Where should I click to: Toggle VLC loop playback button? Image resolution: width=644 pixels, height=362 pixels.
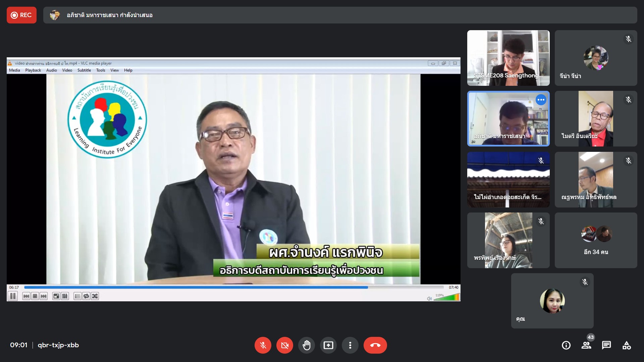coord(86,296)
